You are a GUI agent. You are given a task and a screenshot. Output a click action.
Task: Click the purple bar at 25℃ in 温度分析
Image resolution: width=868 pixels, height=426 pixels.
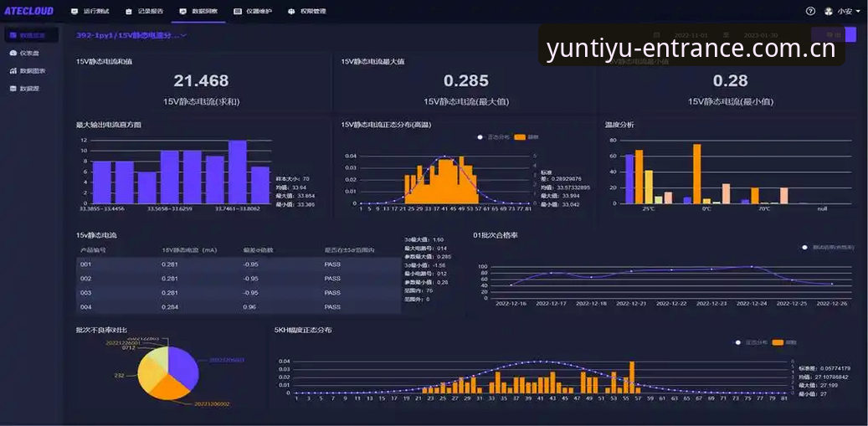pyautogui.click(x=629, y=179)
